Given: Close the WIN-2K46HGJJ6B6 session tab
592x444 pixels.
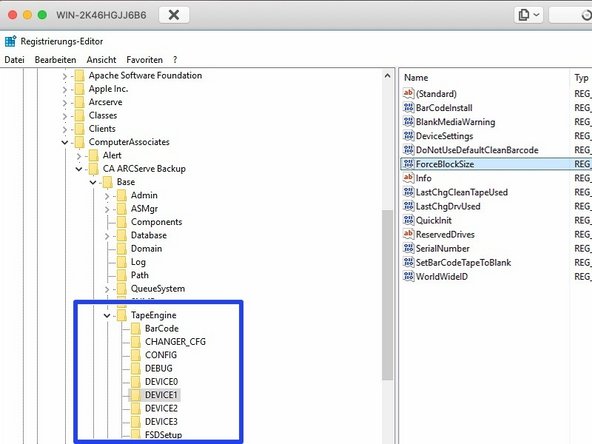Looking at the screenshot, I should pos(174,15).
